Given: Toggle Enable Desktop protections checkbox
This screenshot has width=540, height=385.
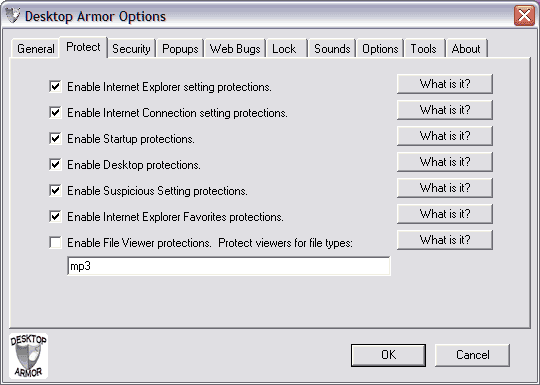Looking at the screenshot, I should [55, 165].
